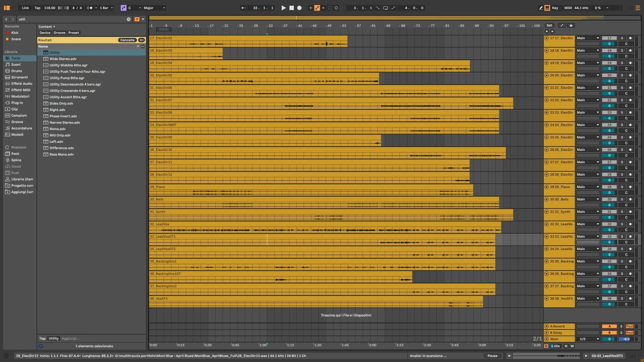
Task: Toggle the Metronome icon
Action: pyautogui.click(x=90, y=8)
